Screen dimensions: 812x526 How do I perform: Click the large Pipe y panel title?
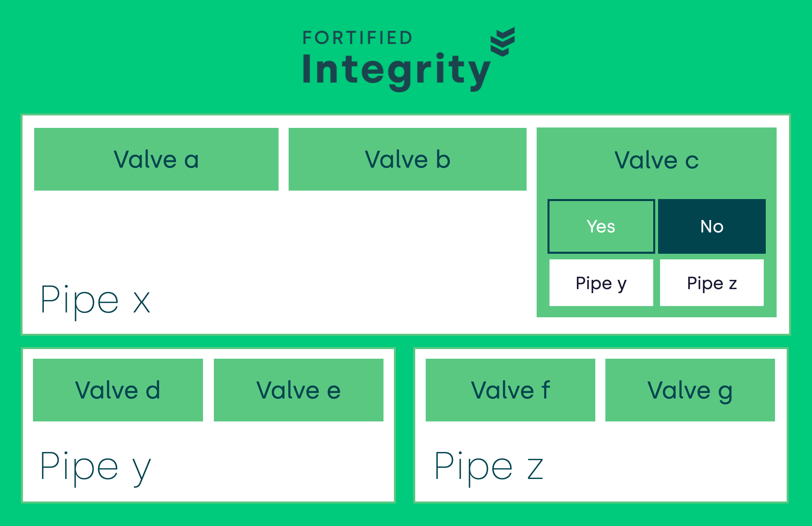[x=96, y=466]
